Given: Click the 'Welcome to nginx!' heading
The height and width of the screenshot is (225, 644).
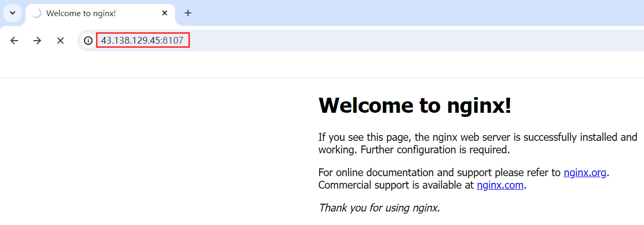Looking at the screenshot, I should (x=415, y=105).
